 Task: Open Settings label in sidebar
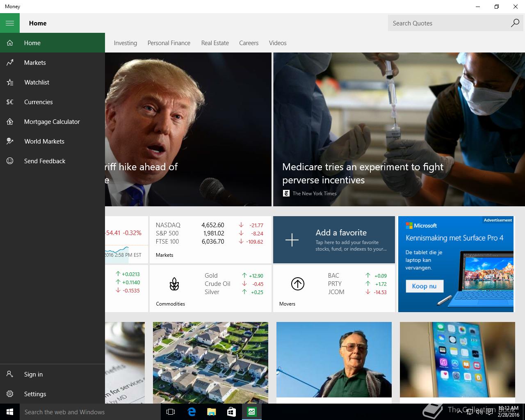coord(35,394)
